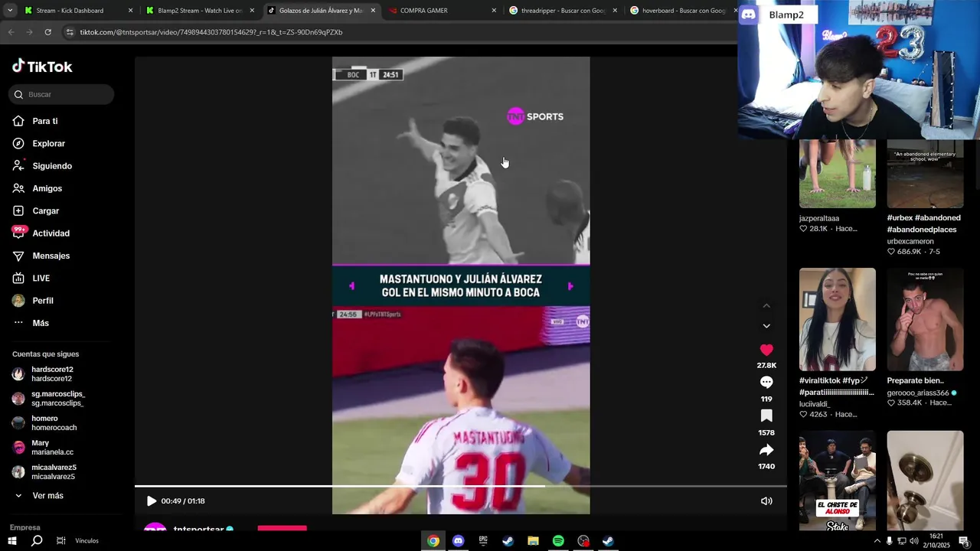Open El chiste de Alonso video thumbnail
Screen dimensions: 980x551
point(838,481)
